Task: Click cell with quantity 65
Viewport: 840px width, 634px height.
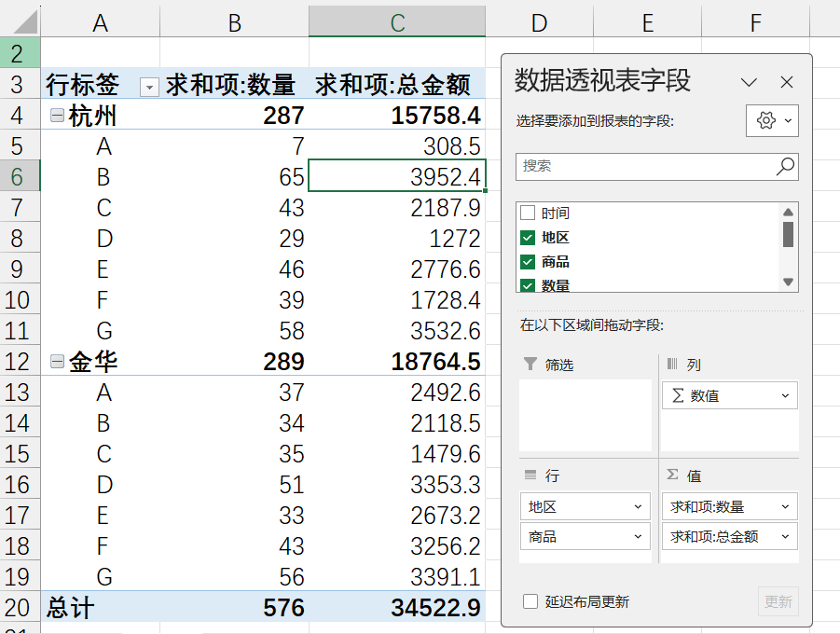Action: (x=235, y=177)
